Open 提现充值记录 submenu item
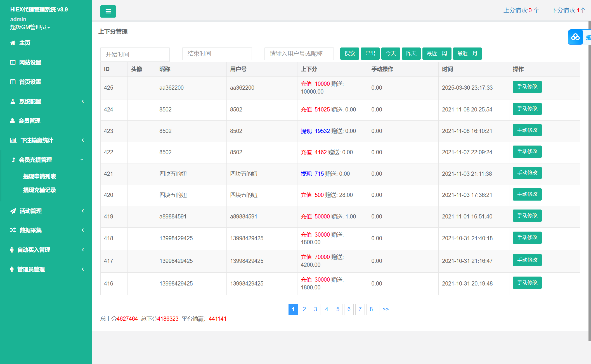The height and width of the screenshot is (364, 591). point(39,190)
